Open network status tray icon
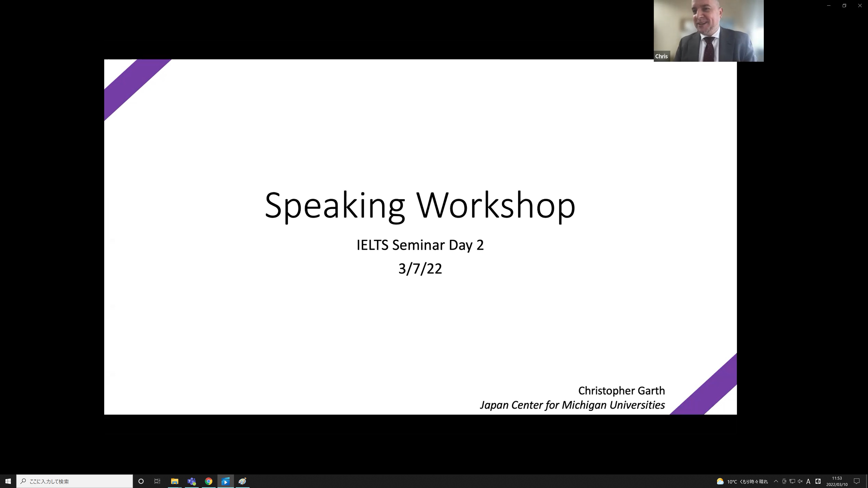Viewport: 868px width, 488px height. [x=792, y=481]
